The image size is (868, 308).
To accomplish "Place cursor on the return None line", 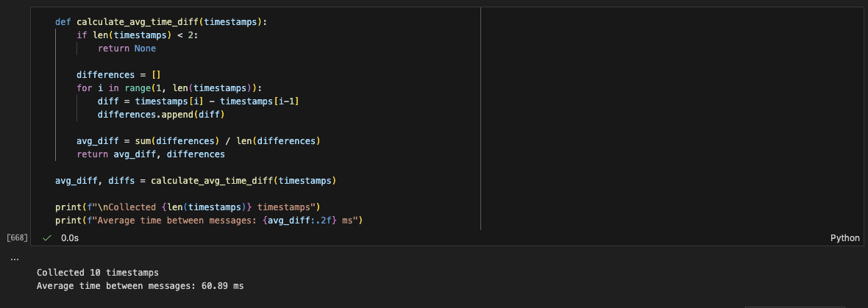I will [127, 49].
